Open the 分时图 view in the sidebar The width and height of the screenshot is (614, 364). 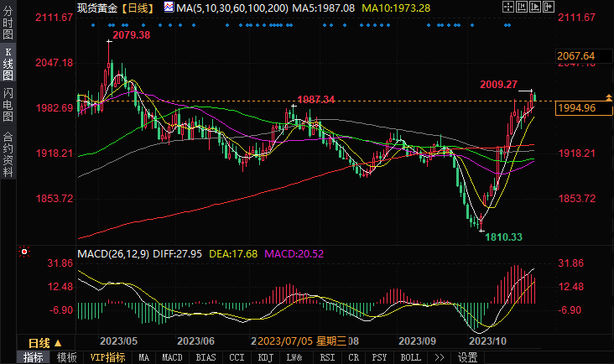tap(8, 23)
